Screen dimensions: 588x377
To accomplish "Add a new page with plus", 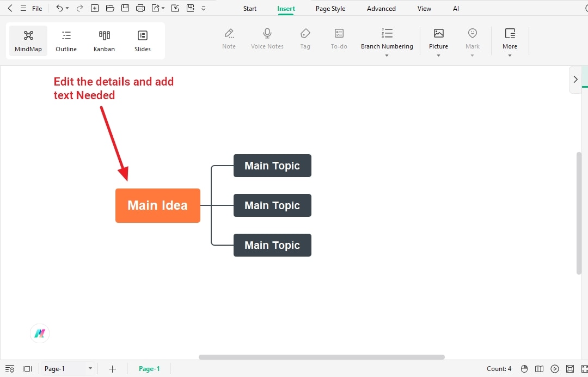I will coord(112,369).
